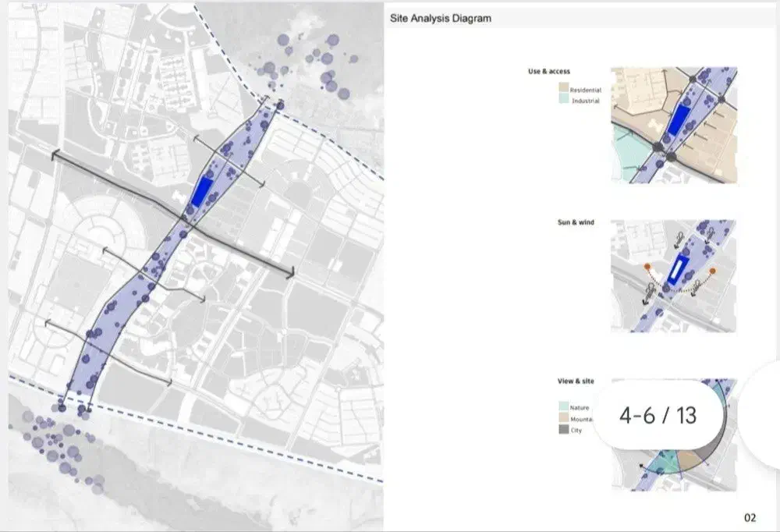Tap the 4-6 / 13 page indicator

pyautogui.click(x=658, y=416)
